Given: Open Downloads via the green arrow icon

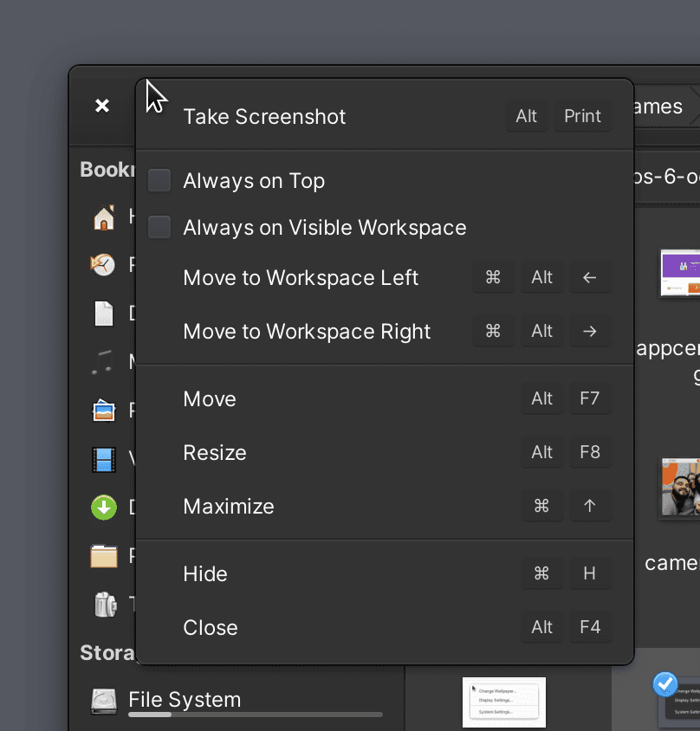Looking at the screenshot, I should tap(104, 508).
